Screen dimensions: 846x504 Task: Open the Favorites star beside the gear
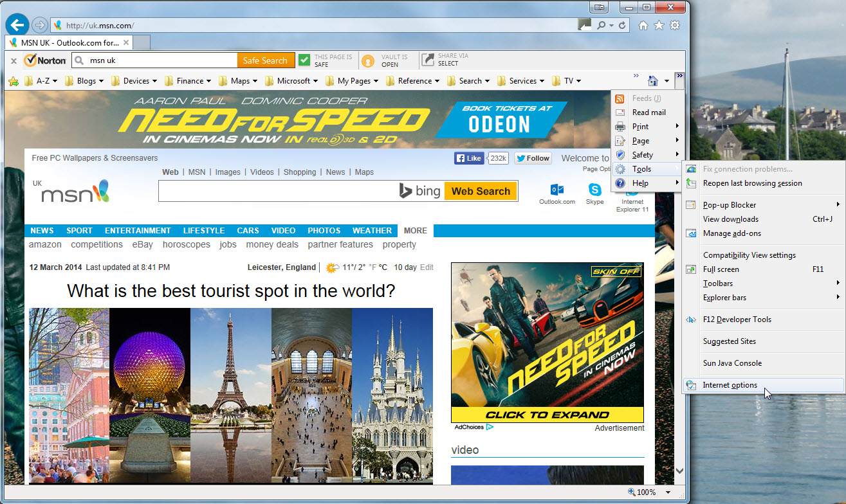pos(659,25)
